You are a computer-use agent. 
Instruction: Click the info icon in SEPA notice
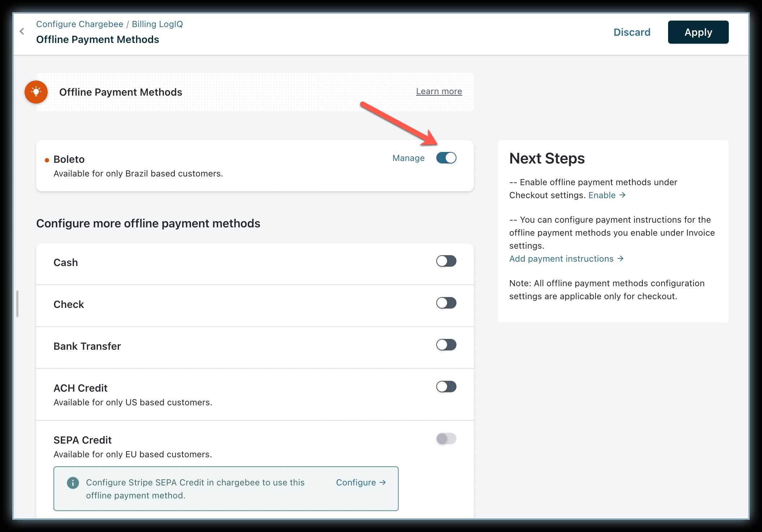pos(73,483)
